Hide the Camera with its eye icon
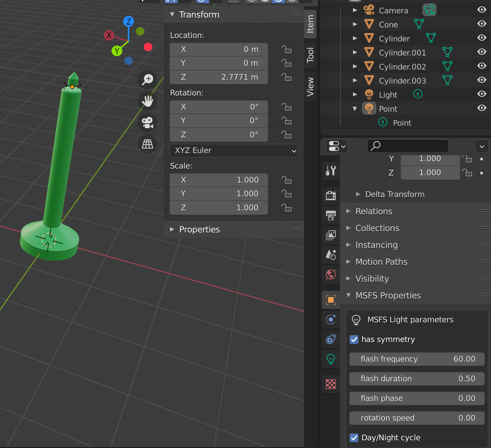Image resolution: width=491 pixels, height=448 pixels. 482,9
